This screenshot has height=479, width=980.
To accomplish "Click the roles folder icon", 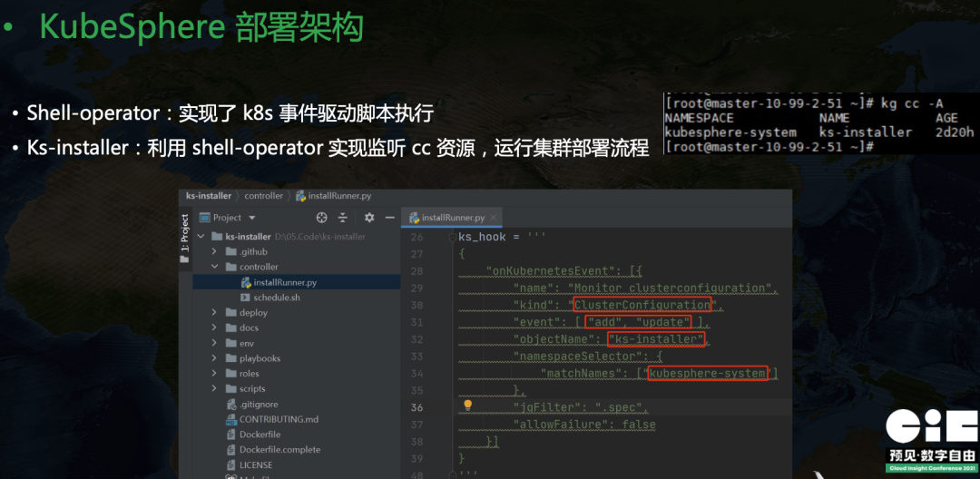I will coord(230,373).
